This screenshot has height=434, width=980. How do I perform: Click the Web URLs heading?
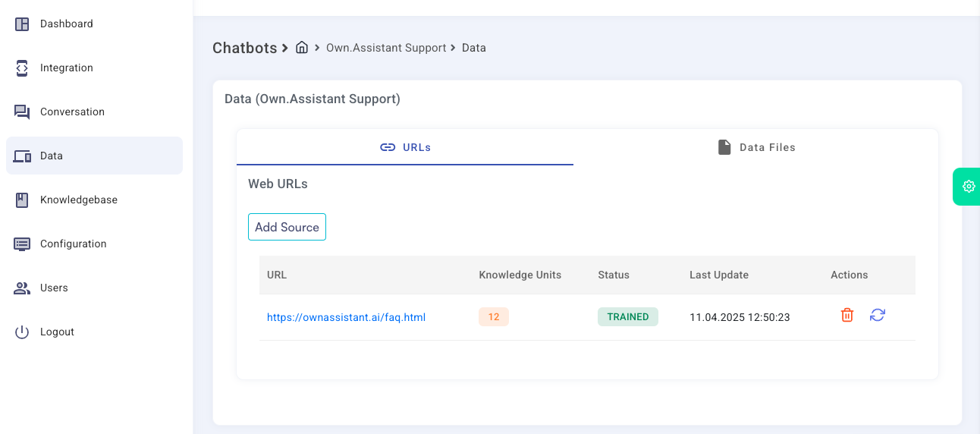[x=278, y=184]
